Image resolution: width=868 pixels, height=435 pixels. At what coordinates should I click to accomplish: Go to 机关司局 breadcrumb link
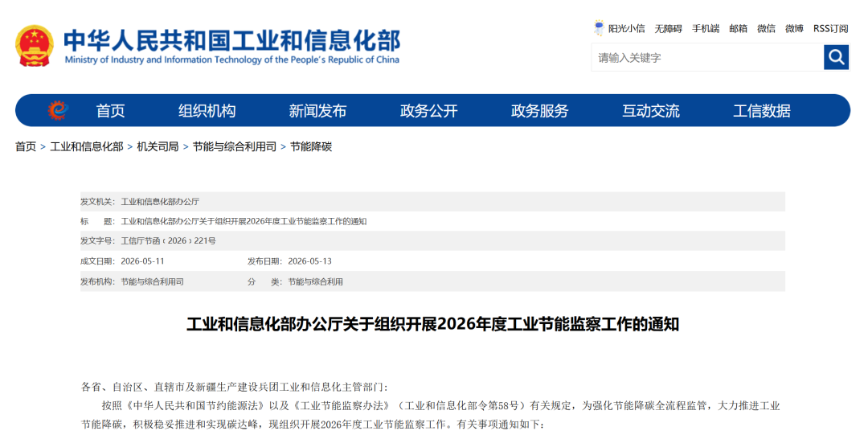[x=158, y=146]
